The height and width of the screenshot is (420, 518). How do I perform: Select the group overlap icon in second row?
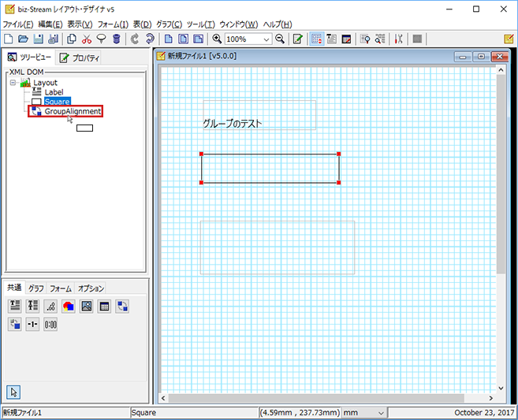pyautogui.click(x=14, y=324)
